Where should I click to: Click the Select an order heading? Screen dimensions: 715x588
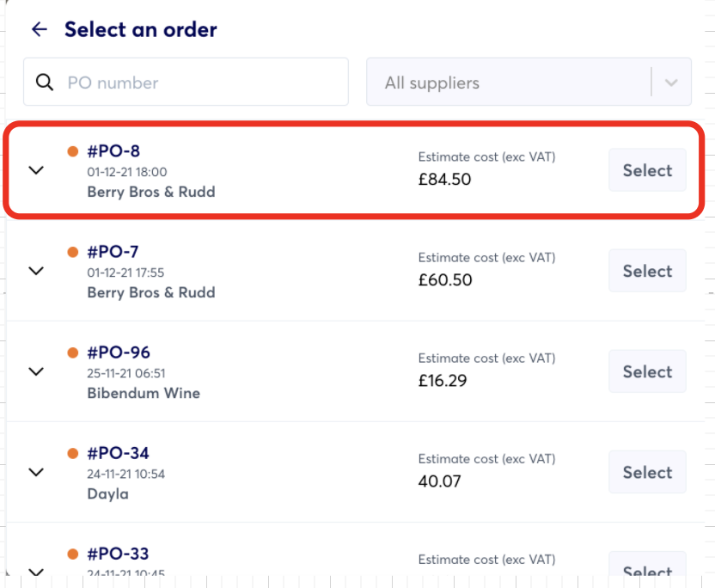(x=140, y=29)
